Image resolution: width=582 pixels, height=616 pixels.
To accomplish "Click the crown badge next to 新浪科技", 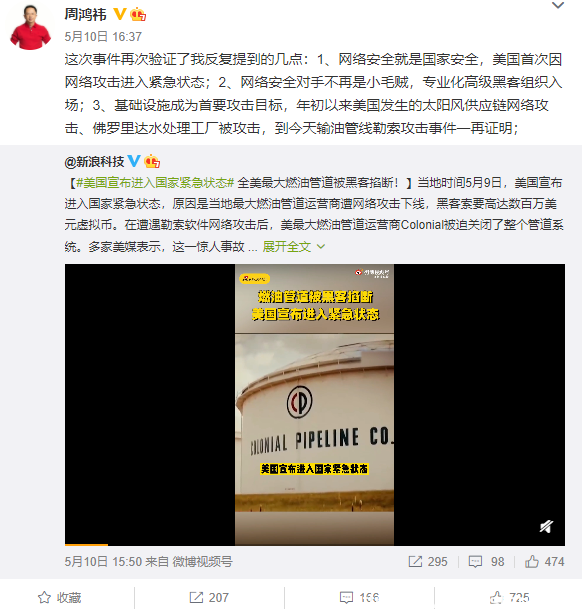I will point(152,161).
